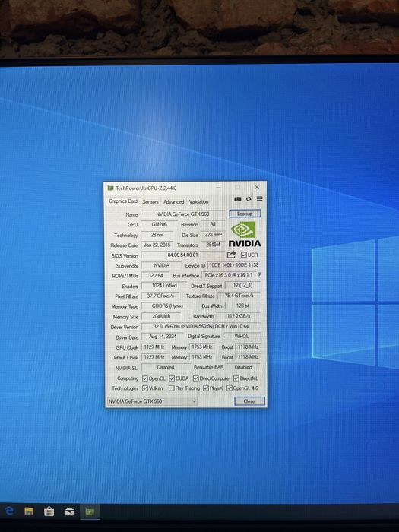Click the Default Clock row Memory 1753 MHz
Image resolution: width=399 pixels, height=532 pixels.
(x=202, y=357)
